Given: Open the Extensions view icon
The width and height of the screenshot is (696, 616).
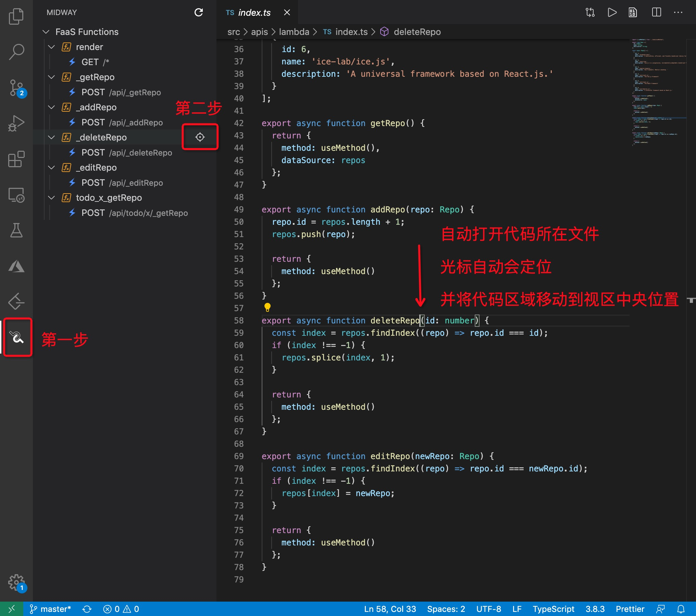Looking at the screenshot, I should click(16, 159).
